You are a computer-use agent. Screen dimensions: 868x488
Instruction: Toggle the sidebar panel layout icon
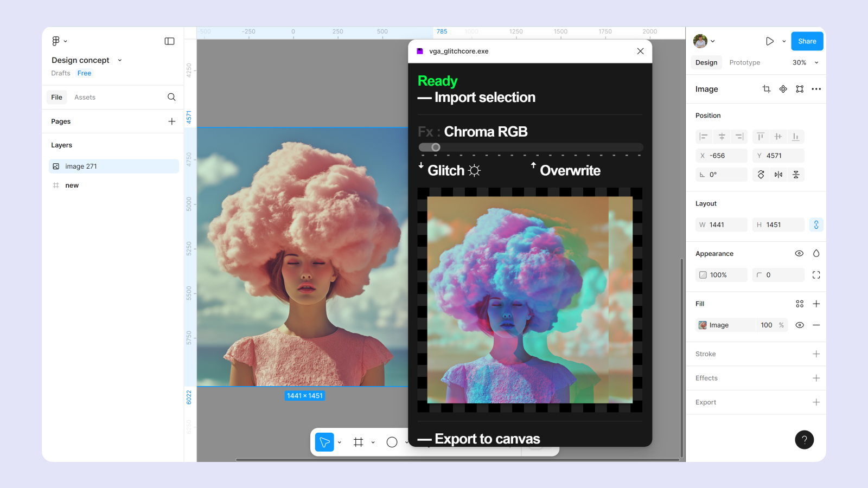click(x=169, y=41)
